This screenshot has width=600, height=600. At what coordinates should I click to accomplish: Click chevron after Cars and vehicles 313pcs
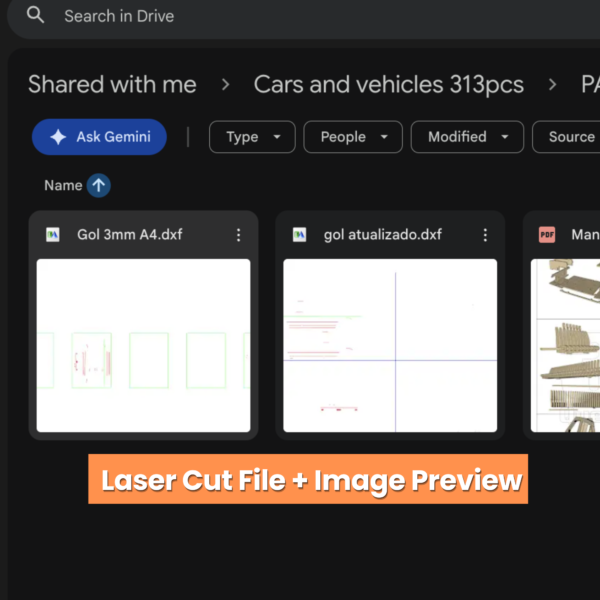click(552, 85)
